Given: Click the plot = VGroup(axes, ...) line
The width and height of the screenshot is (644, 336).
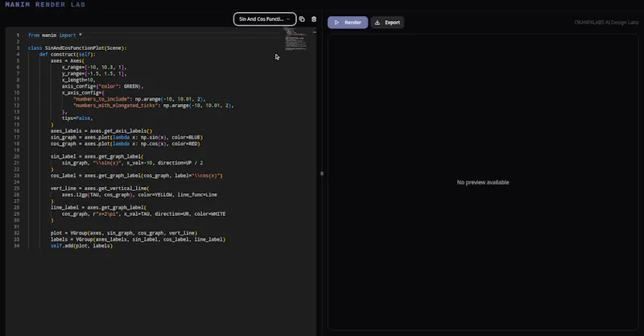Looking at the screenshot, I should coord(124,233).
